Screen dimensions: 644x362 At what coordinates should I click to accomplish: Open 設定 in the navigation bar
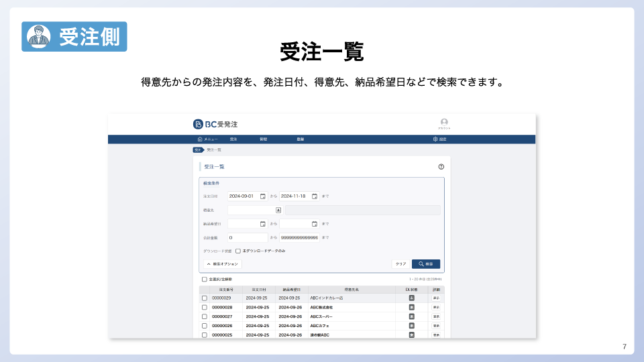439,139
